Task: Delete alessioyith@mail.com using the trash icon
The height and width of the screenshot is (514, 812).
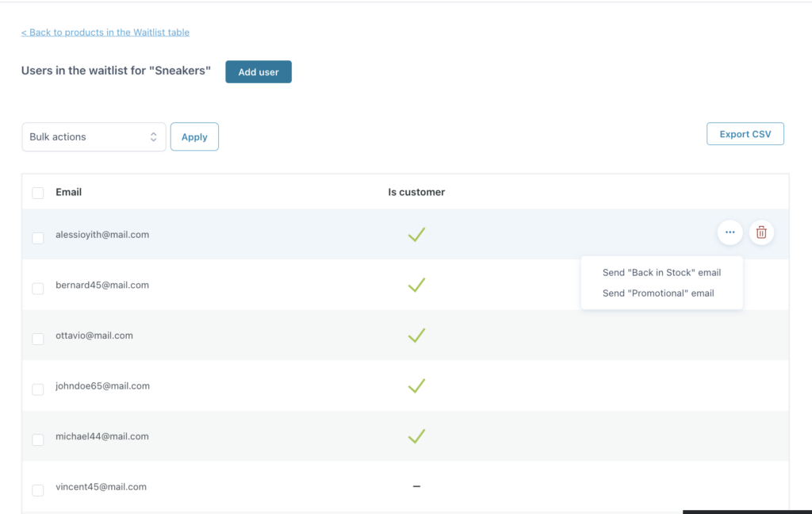Action: point(761,232)
